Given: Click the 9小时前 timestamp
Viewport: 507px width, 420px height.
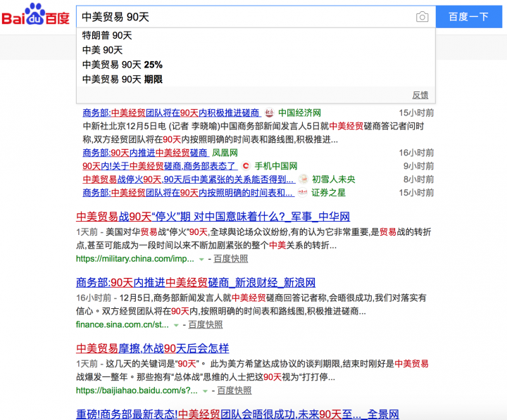Looking at the screenshot, I should click(419, 166).
